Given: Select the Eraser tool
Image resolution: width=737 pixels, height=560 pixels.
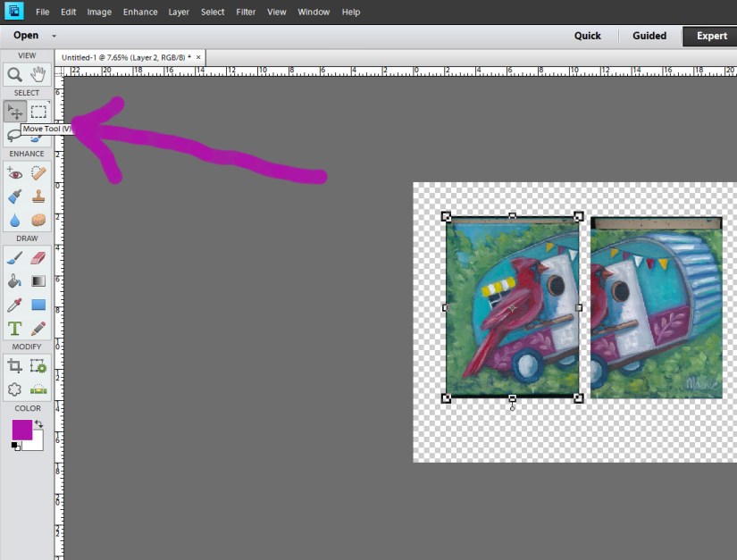Looking at the screenshot, I should coord(37,256).
